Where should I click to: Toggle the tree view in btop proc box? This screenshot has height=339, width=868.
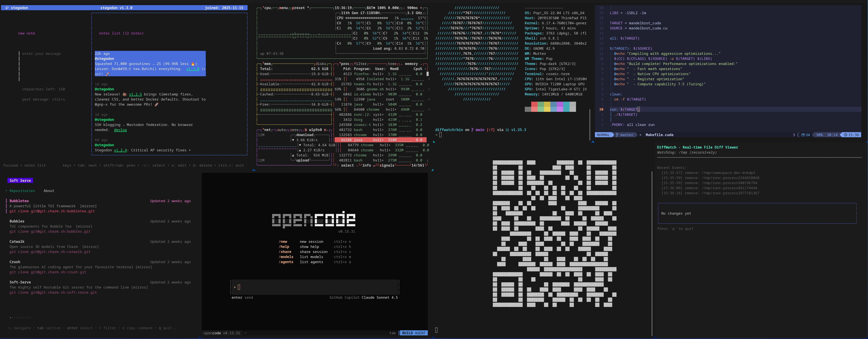[x=392, y=64]
